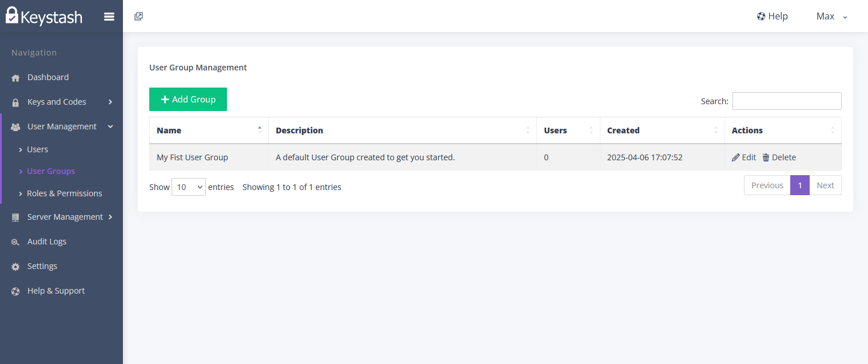Click the Keystash padlock logo
This screenshot has height=364, width=868.
coord(12,15)
